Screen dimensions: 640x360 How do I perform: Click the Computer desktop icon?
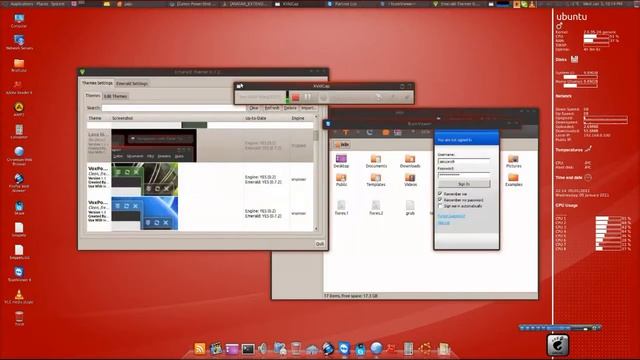(19, 20)
